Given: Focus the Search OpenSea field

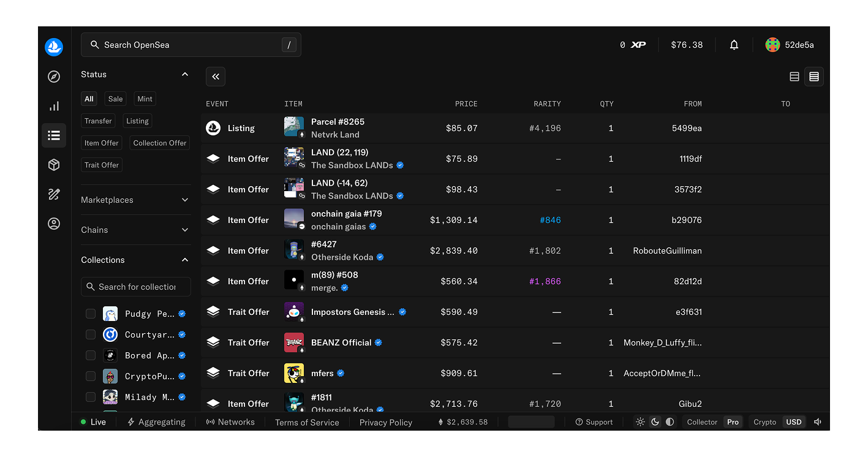Looking at the screenshot, I should point(191,45).
